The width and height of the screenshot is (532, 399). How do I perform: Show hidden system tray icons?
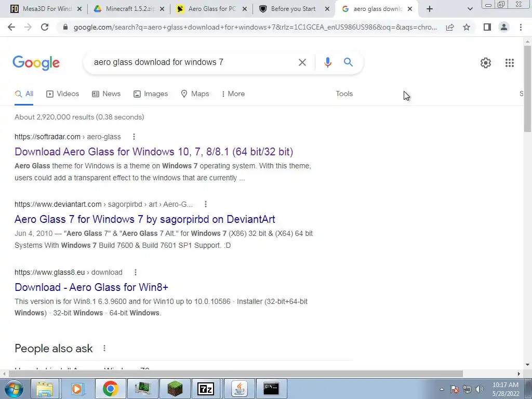click(442, 389)
